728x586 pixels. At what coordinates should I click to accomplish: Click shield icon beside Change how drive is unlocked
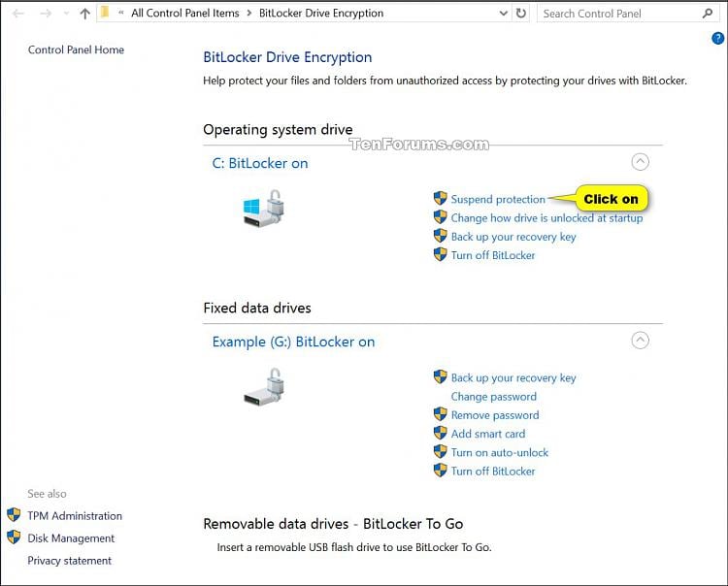[440, 217]
